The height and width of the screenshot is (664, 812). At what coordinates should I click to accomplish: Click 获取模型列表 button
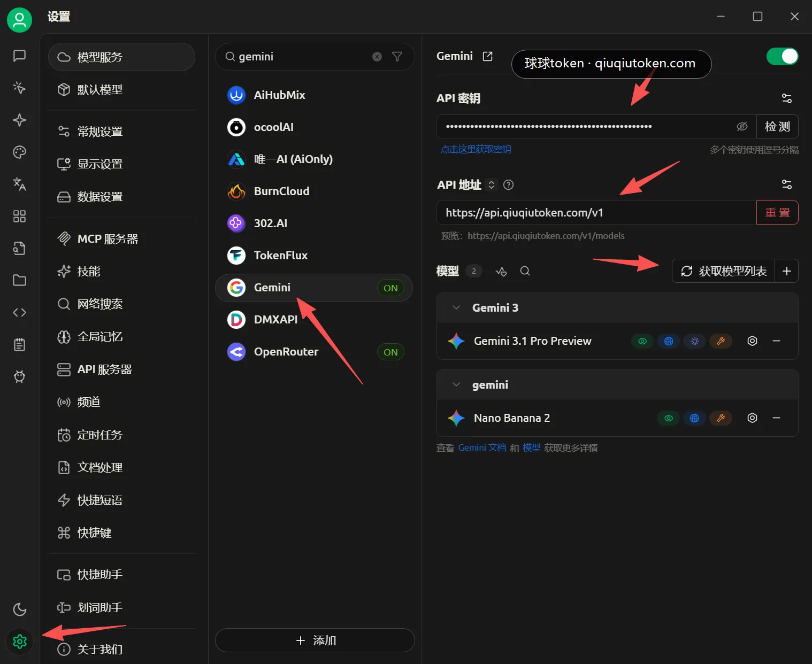[x=724, y=271]
